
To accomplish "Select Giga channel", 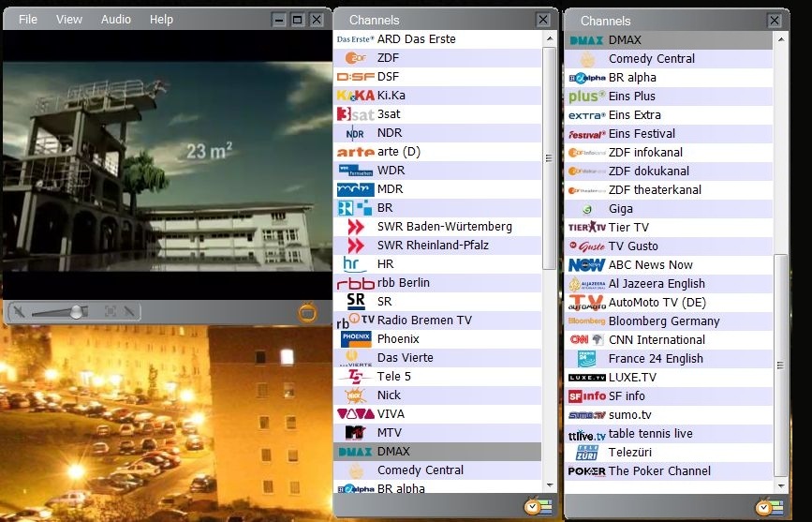I will click(669, 208).
